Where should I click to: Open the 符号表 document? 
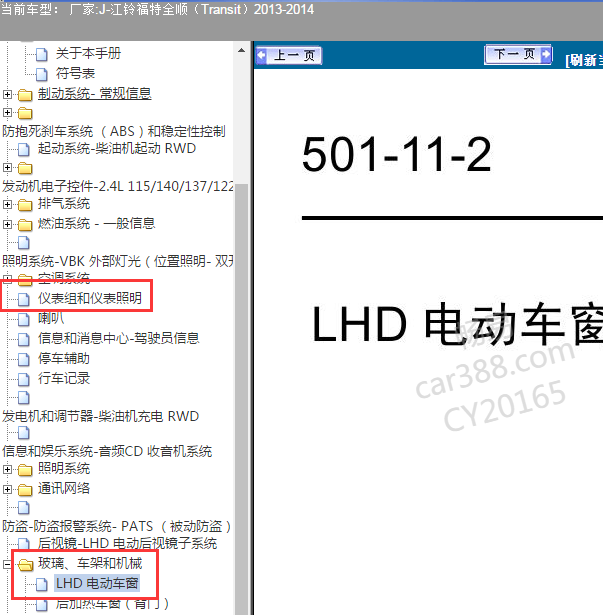75,73
